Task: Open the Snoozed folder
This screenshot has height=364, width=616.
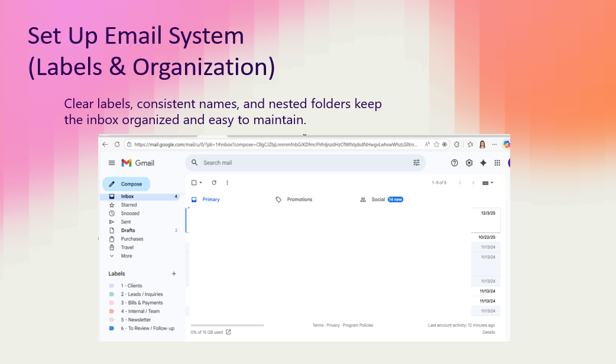Action: 141,213
